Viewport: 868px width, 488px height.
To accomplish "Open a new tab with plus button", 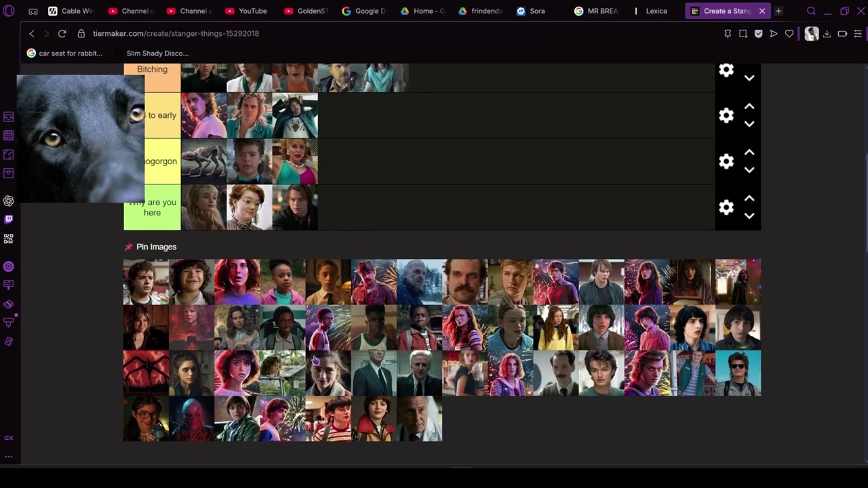I will (x=778, y=11).
